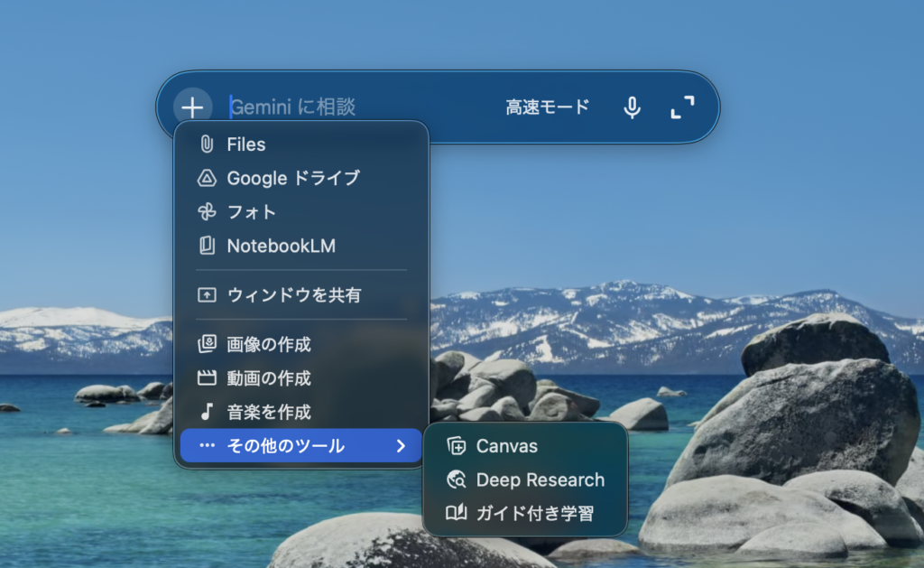The height and width of the screenshot is (568, 924).
Task: Expand the Gemini window to full size
Action: point(683,107)
